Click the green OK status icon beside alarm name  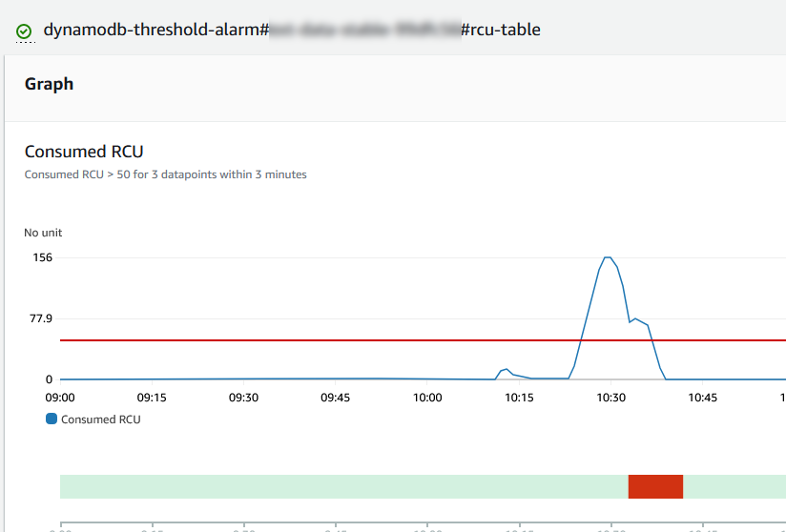(24, 31)
